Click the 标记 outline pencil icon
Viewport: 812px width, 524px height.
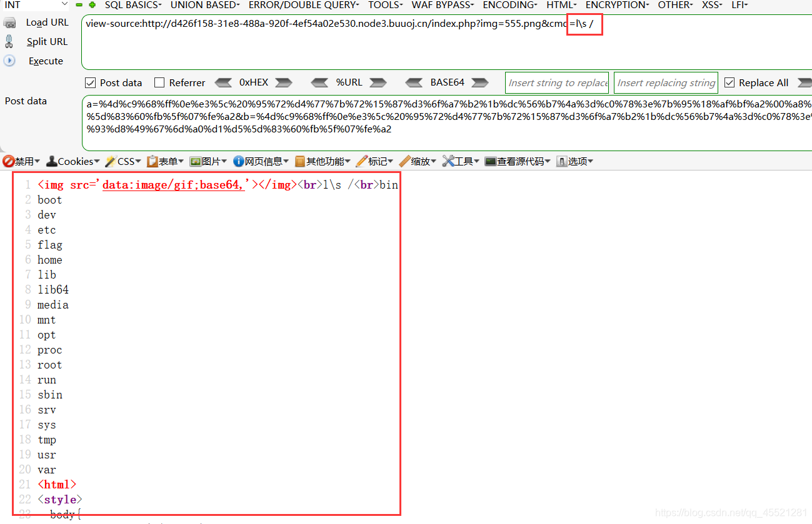point(361,161)
